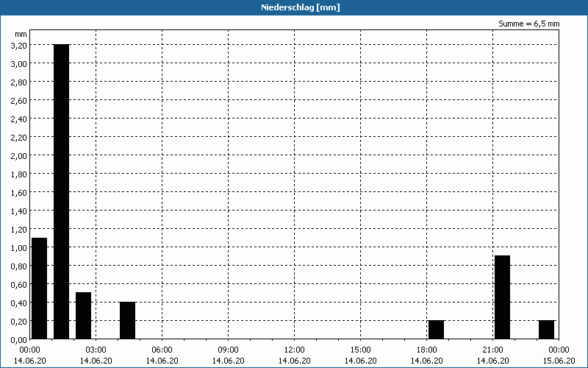This screenshot has height=368, width=588.
Task: Click the x-axis label 00:00 14.06.20
Action: (x=29, y=355)
